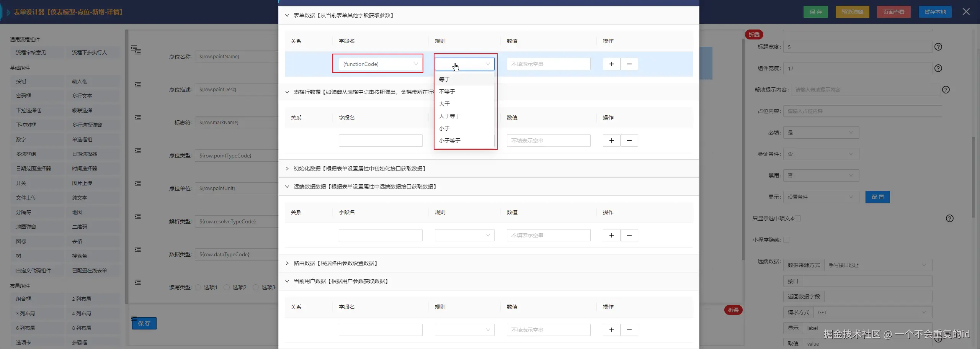
Task: Open the (functionCode) field name dropdown
Action: [x=381, y=64]
